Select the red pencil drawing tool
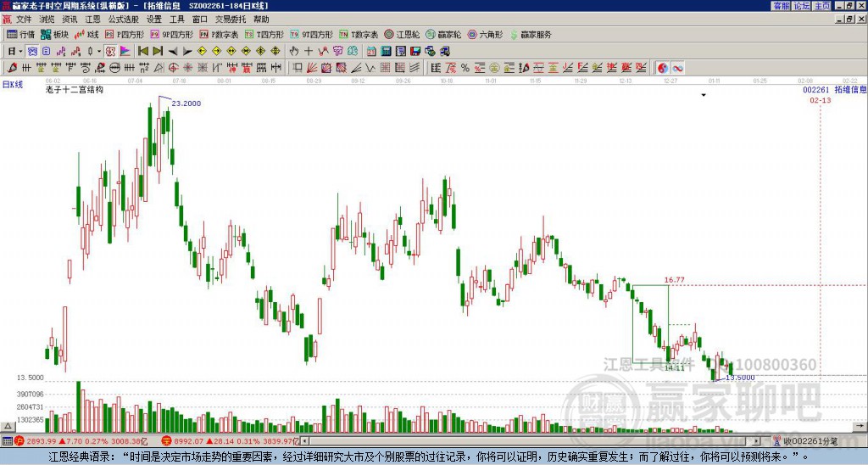Screen dimensions: 868x465 tap(12, 68)
